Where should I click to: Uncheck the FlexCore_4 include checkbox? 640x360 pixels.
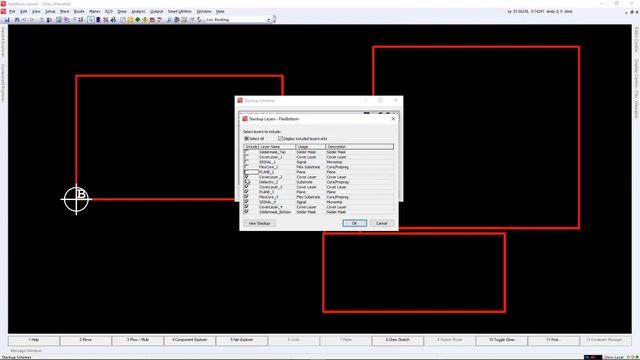(246, 197)
